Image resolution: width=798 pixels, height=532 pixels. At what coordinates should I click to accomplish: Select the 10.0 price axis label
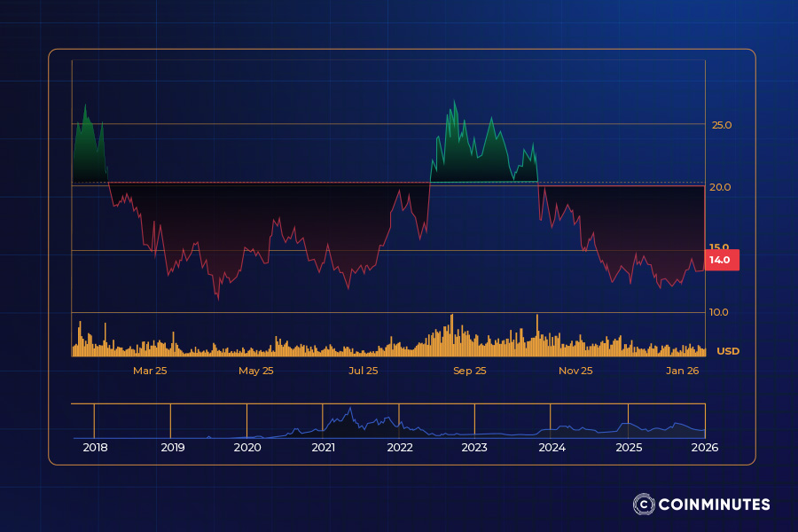(721, 312)
